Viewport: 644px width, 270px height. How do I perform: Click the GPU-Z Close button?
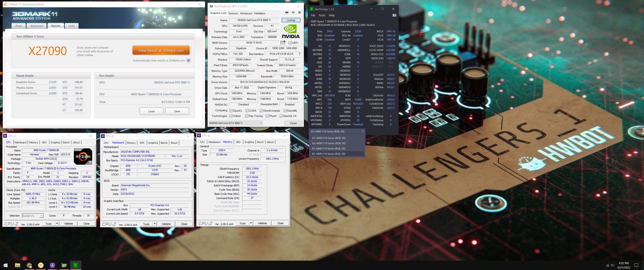(x=293, y=123)
